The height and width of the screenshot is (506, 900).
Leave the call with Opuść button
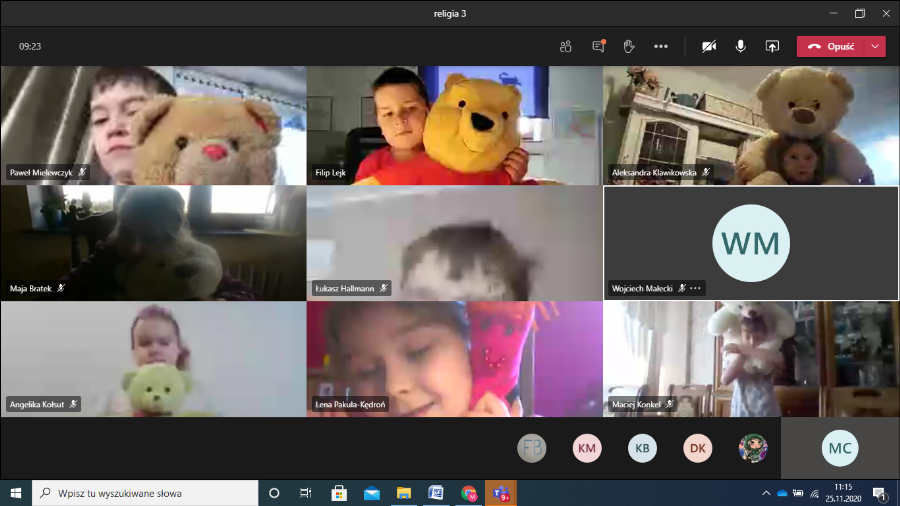click(831, 46)
